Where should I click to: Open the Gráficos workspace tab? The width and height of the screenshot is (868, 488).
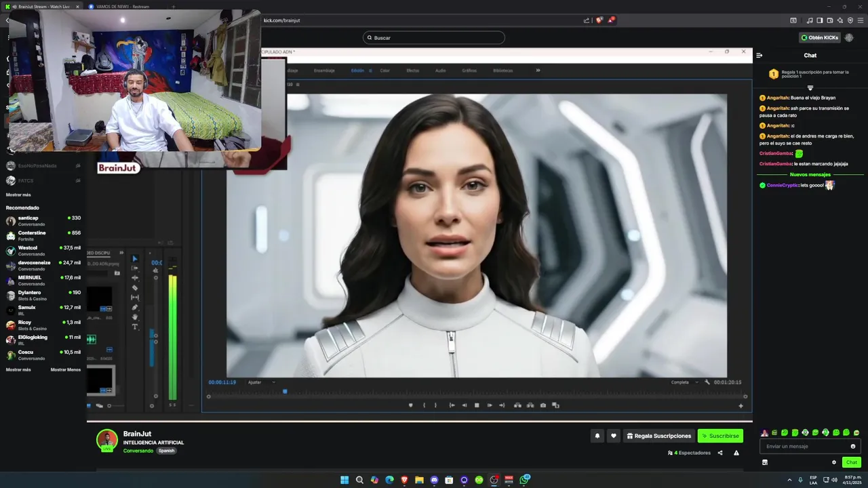point(469,70)
